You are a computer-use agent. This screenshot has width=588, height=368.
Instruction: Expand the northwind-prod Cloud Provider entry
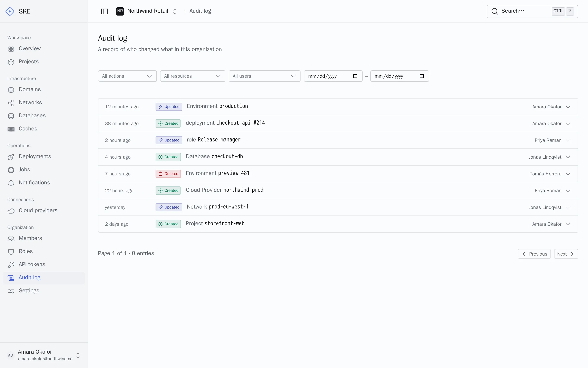click(x=568, y=191)
